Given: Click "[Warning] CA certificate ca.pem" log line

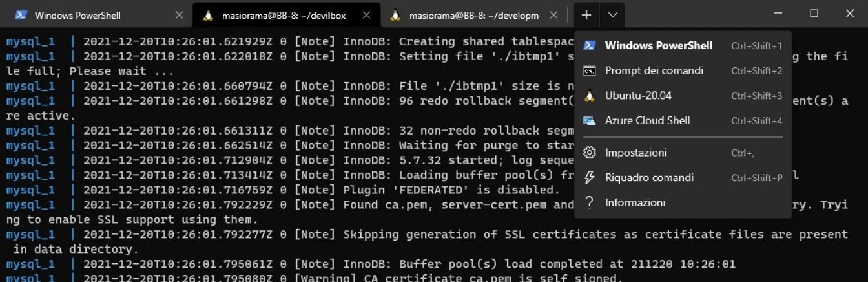Looking at the screenshot, I should point(459,278).
